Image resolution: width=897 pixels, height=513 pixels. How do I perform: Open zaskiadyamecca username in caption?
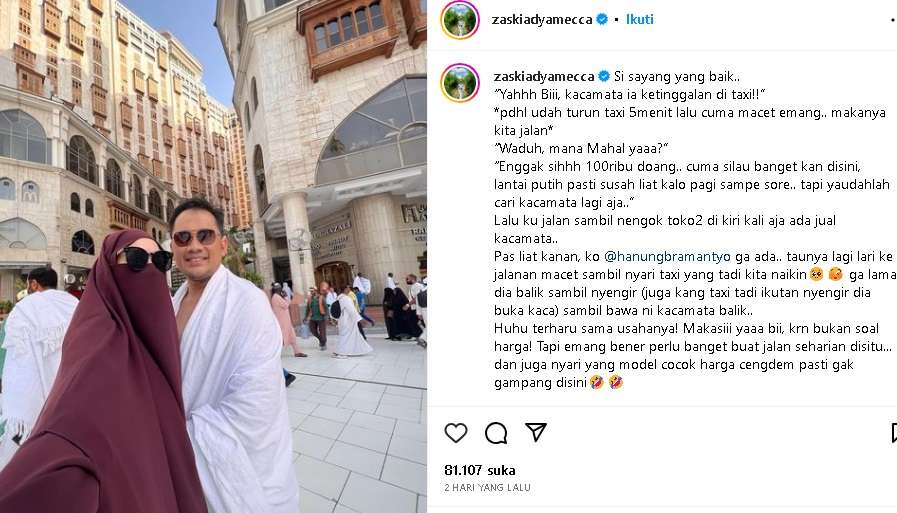tap(544, 76)
